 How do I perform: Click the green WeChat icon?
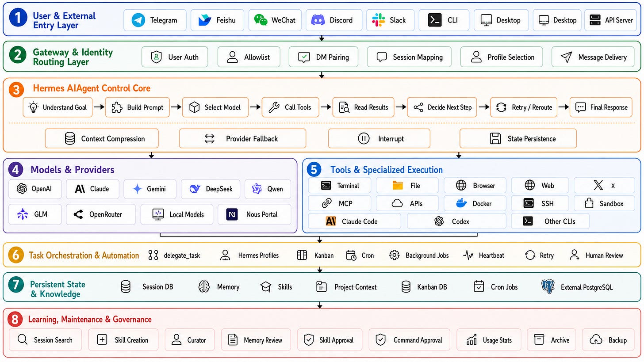(x=261, y=20)
